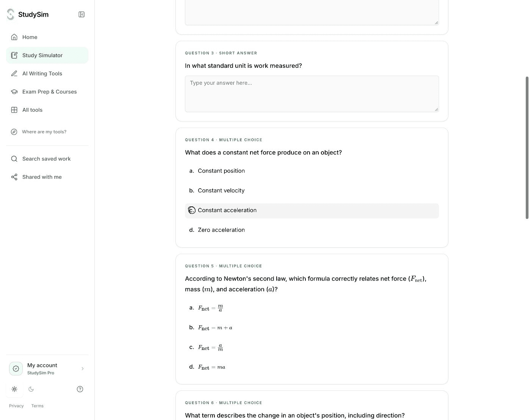Click the Shared with me share icon

point(14,177)
